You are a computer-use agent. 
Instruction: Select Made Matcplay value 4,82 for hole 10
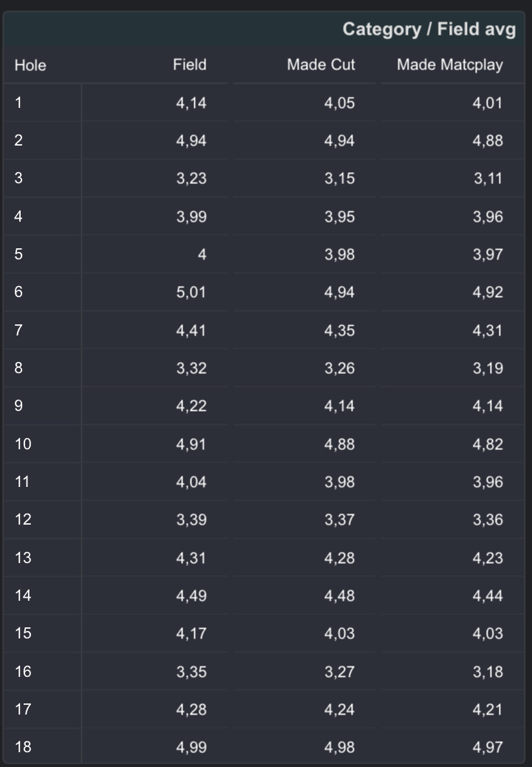(x=488, y=444)
